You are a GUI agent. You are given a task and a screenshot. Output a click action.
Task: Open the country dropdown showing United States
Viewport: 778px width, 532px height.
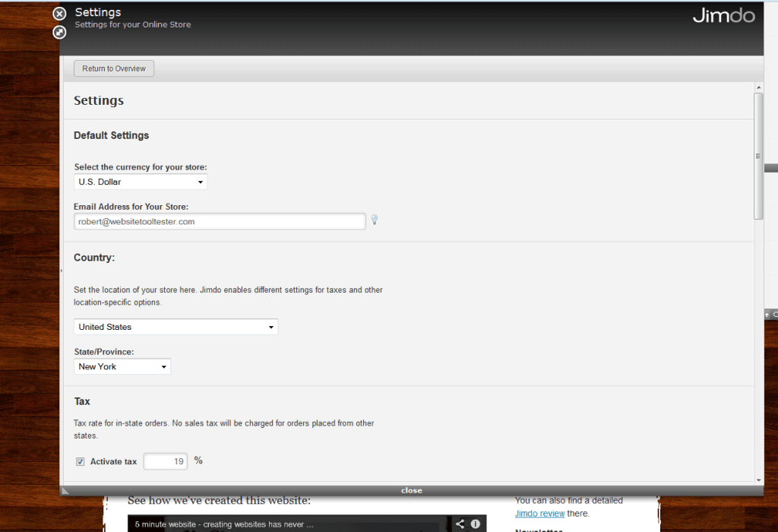click(176, 327)
